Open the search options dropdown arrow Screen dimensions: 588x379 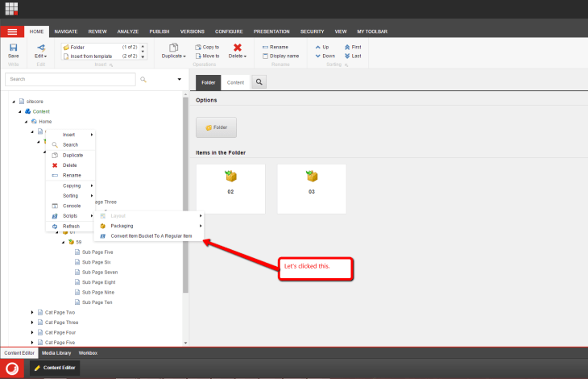(x=180, y=79)
